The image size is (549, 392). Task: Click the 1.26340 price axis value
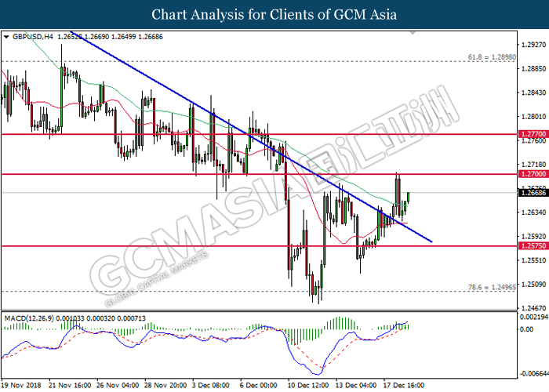point(533,212)
